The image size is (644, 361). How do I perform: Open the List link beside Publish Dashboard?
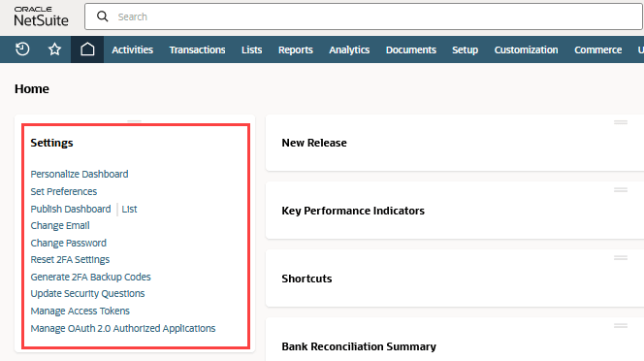(x=129, y=209)
